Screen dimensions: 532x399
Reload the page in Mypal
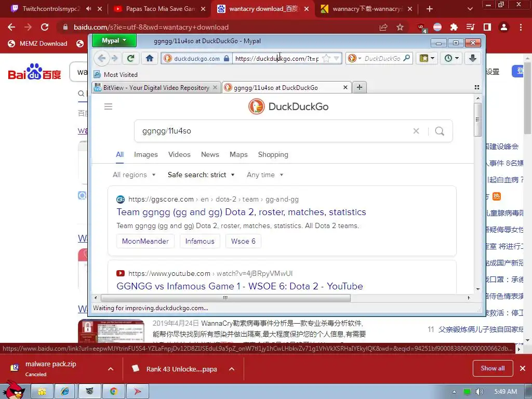(130, 58)
